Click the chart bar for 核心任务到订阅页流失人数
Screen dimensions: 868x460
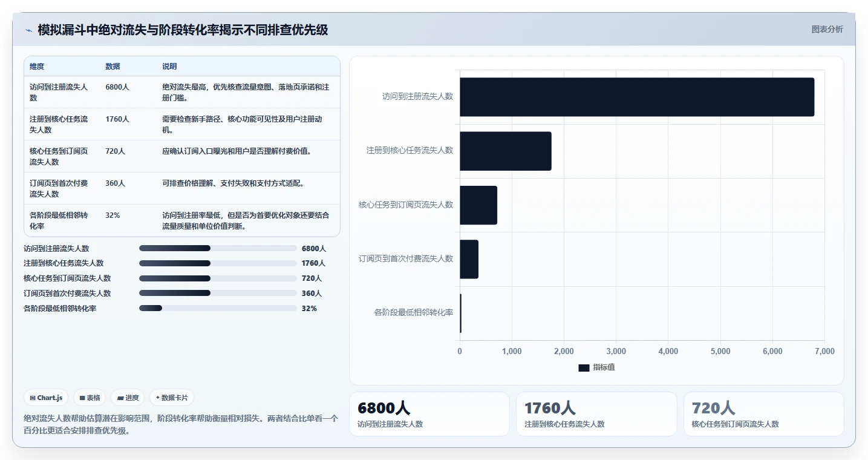pyautogui.click(x=478, y=205)
